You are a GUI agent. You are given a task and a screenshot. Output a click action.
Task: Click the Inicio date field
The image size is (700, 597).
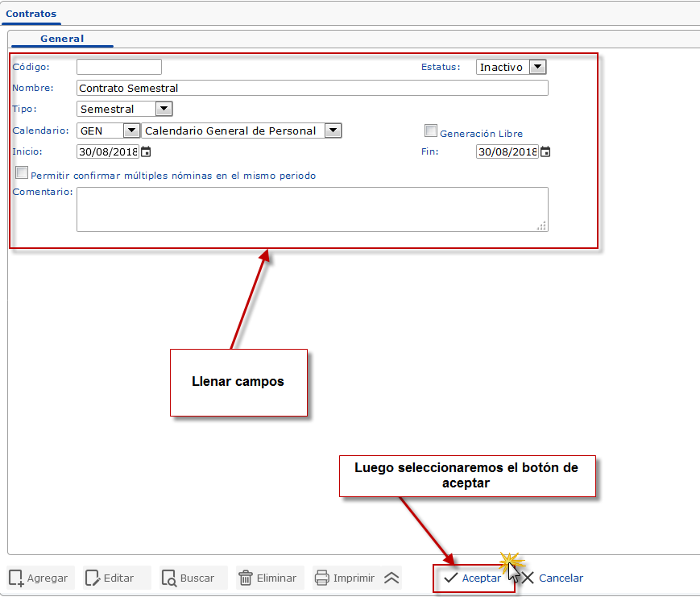coord(108,151)
